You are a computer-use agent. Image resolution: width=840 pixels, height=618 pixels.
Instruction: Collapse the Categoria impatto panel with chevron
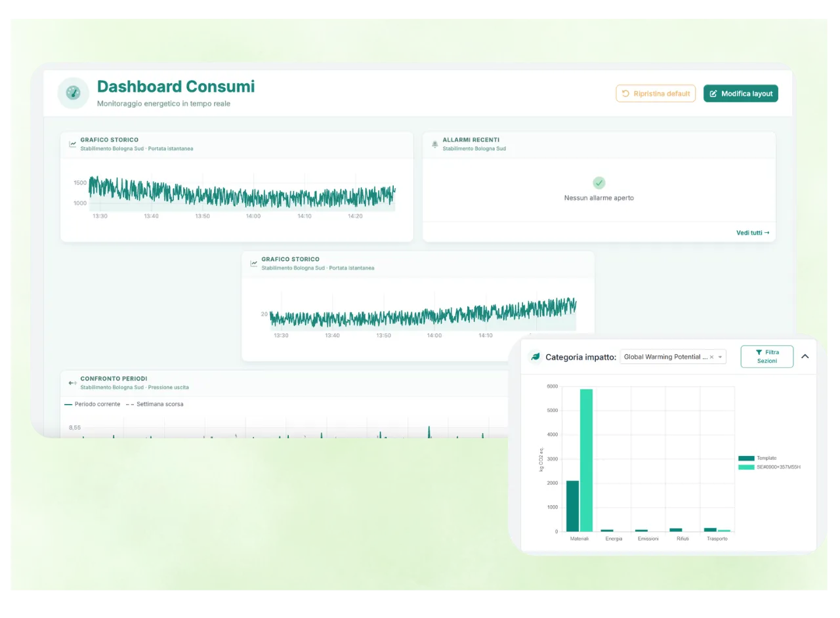[805, 356]
